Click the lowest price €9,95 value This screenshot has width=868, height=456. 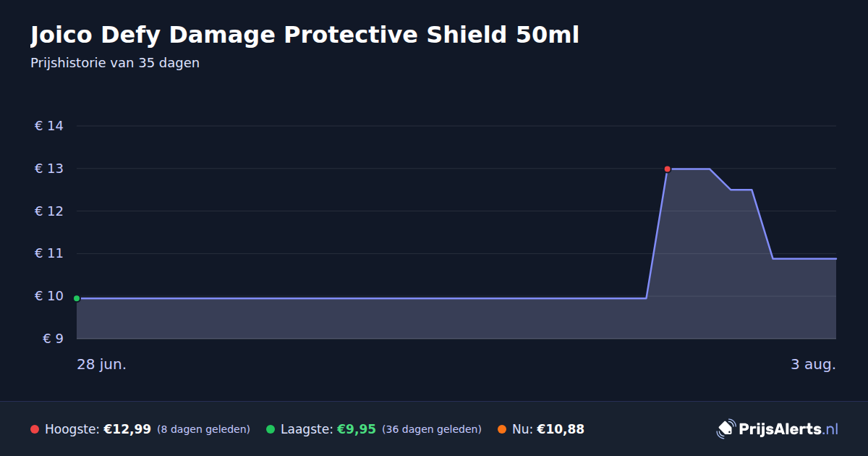(x=357, y=429)
